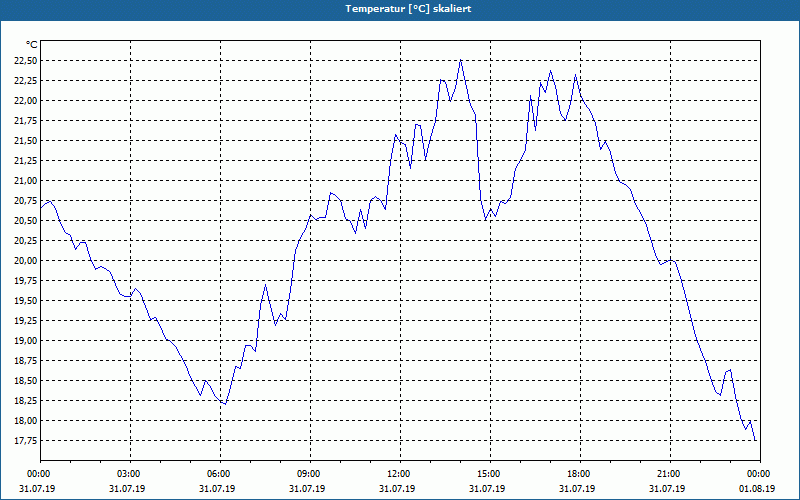Click the 31.07.19 date beneath 12:00
800x500 pixels.
coord(397,489)
